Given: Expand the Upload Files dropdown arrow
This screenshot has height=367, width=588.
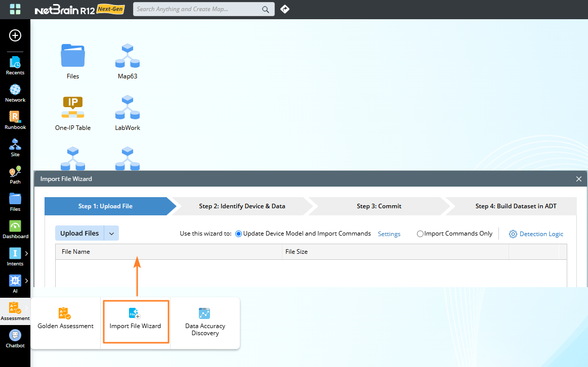Looking at the screenshot, I should pyautogui.click(x=112, y=234).
